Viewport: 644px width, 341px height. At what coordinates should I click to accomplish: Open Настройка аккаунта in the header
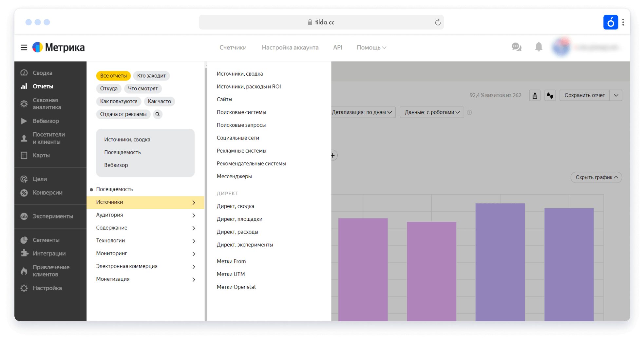click(x=290, y=47)
